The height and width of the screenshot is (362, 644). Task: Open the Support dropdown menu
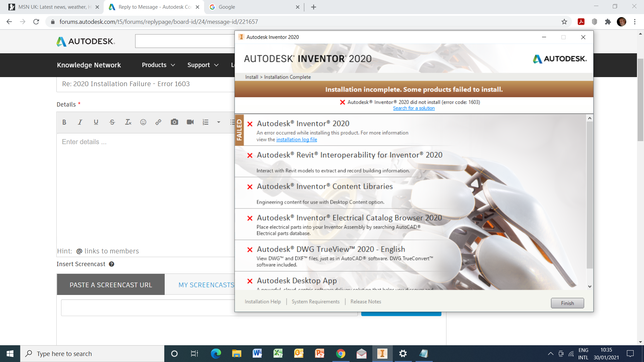(x=203, y=65)
